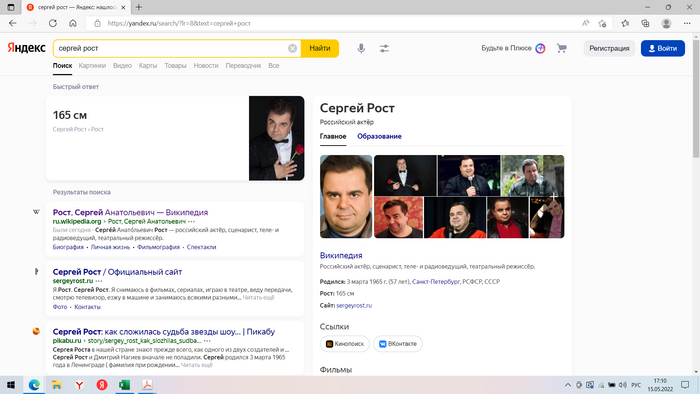This screenshot has height=394, width=700.
Task: Open options dots for Wikipedia result
Action: pyautogui.click(x=192, y=221)
